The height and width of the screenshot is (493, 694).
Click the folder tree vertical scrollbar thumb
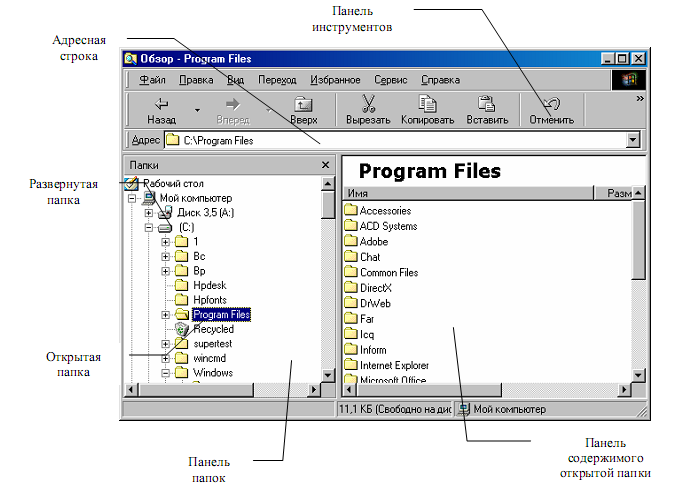pyautogui.click(x=328, y=205)
